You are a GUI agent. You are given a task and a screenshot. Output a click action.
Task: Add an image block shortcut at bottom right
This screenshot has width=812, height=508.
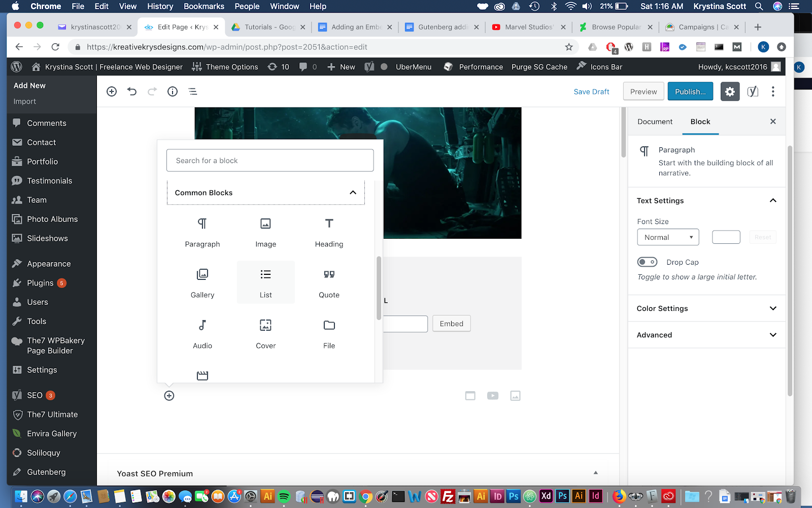click(x=515, y=396)
